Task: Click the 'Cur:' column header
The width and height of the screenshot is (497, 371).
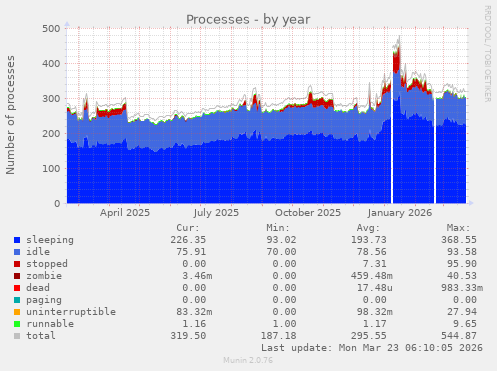Action: (x=188, y=228)
